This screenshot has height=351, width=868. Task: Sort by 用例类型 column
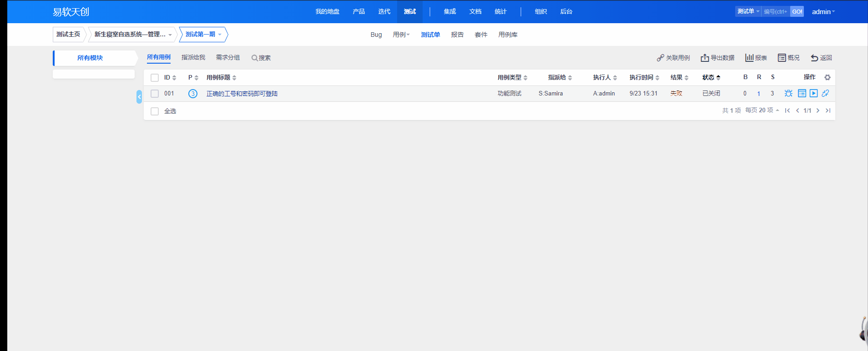pos(513,78)
